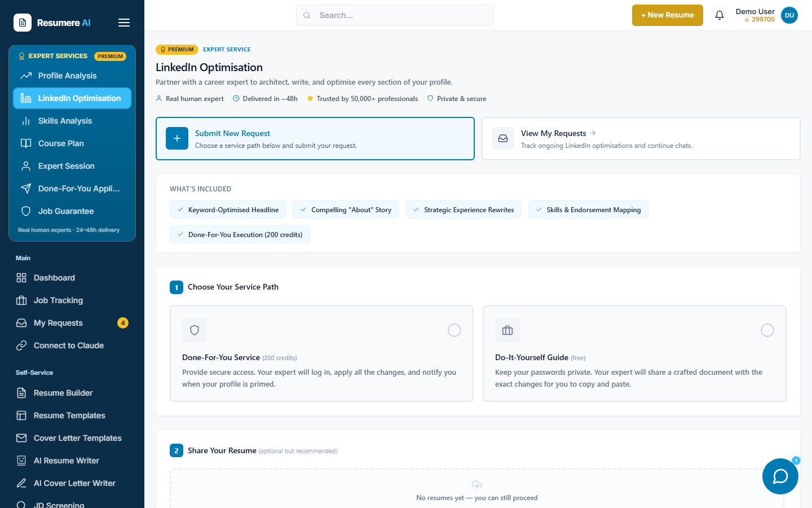
Task: Select the Done-For-You Service radio button
Action: click(454, 330)
